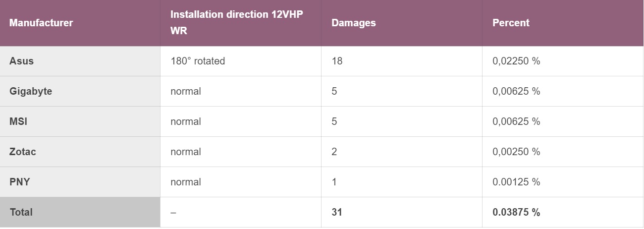Click the Total row label
The image size is (644, 229).
tap(21, 212)
